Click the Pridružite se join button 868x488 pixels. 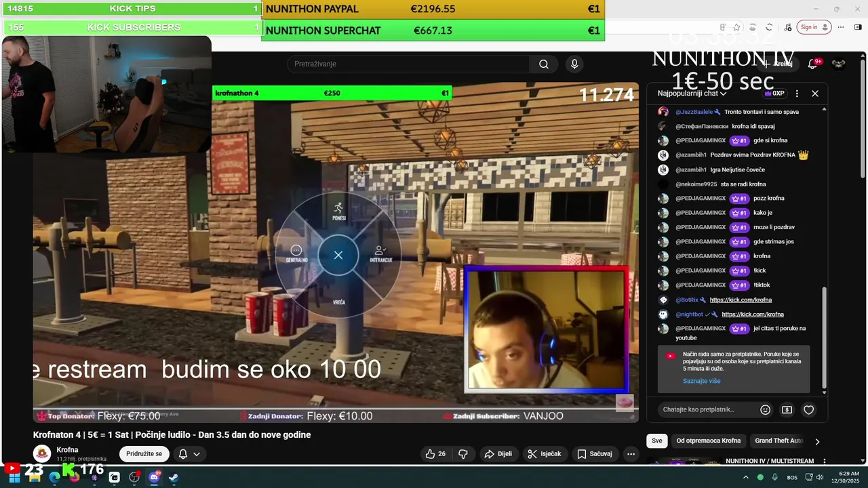[144, 453]
